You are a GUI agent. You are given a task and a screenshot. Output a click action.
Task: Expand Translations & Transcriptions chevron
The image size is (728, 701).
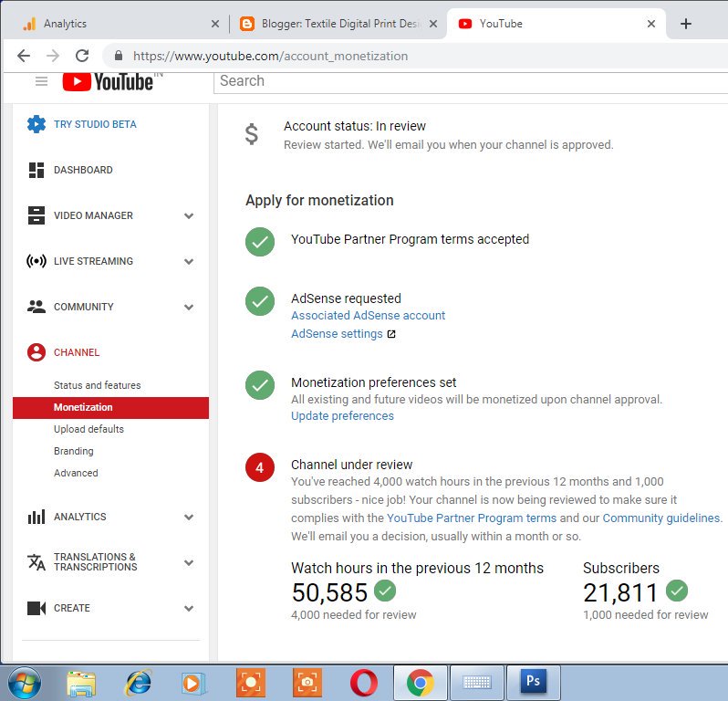click(x=189, y=562)
